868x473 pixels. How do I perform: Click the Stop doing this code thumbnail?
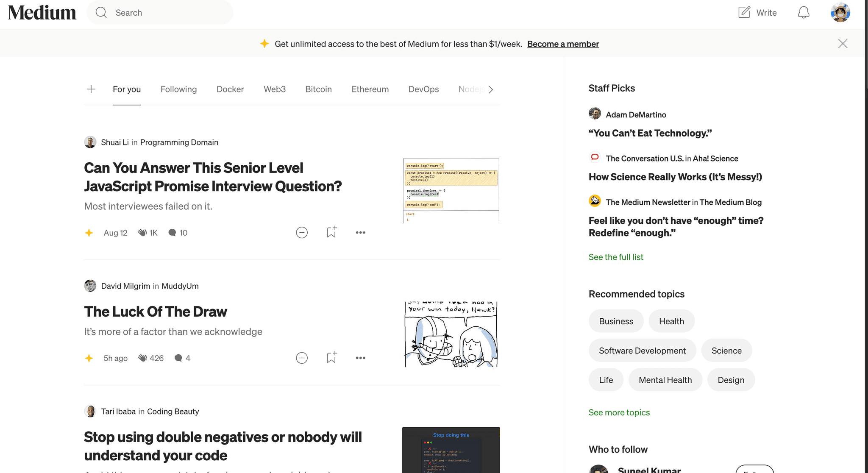[451, 450]
